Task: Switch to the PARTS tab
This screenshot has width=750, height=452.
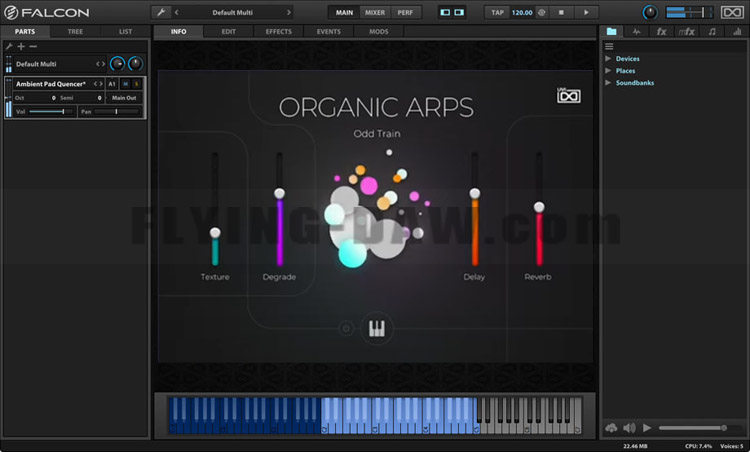Action: 25,32
